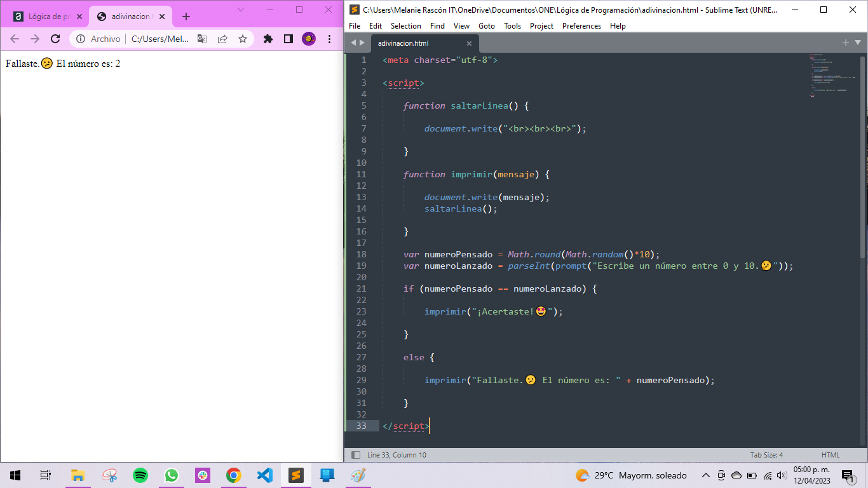Click the Chrome address bar URL

[160, 39]
